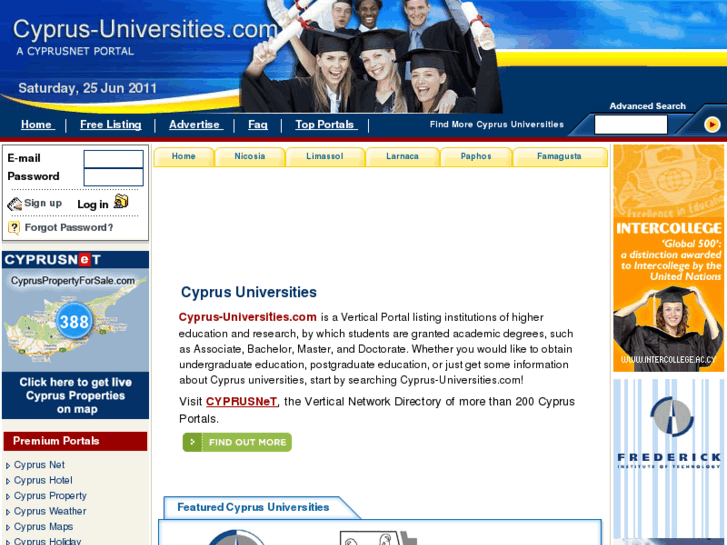Switch to the Nicosia tab
This screenshot has height=545, width=727.
click(250, 157)
